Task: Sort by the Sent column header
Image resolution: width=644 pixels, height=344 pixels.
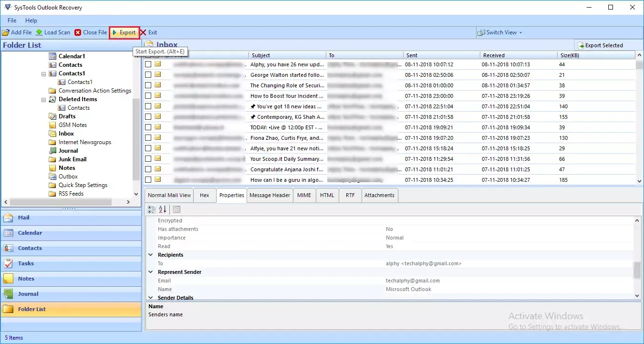Action: point(442,55)
